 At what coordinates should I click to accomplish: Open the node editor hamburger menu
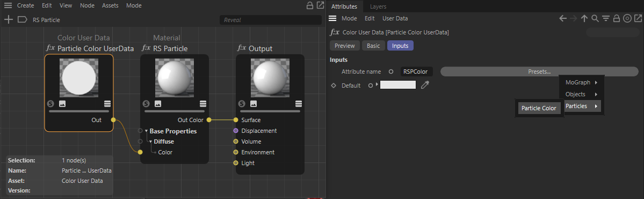tap(8, 6)
